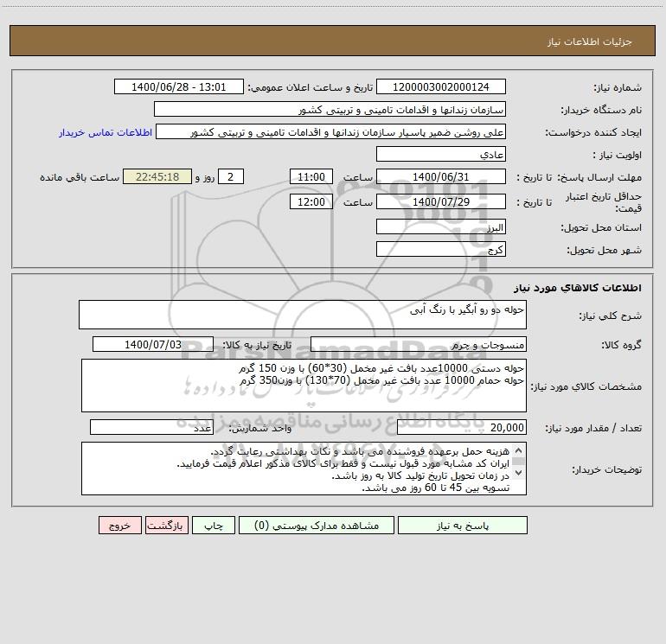Open اطلاعات تماس خریدار link

[x=106, y=132]
